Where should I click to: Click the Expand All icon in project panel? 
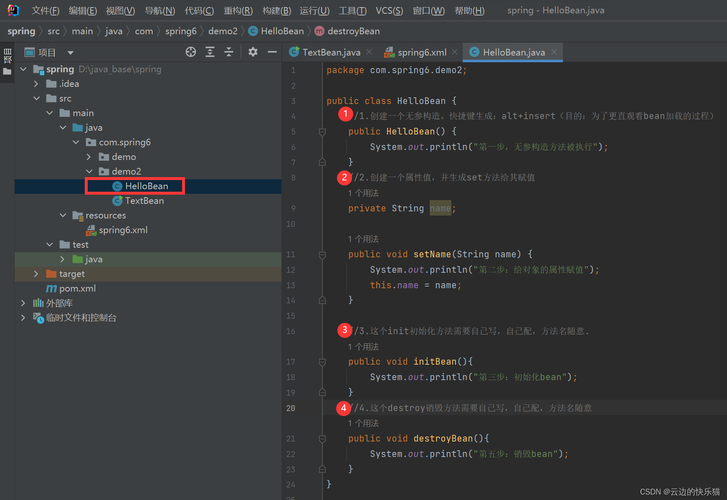[210, 52]
